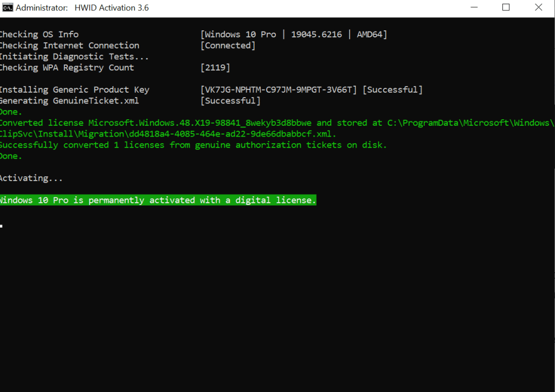Maximize the HWID Activation window

(x=506, y=8)
